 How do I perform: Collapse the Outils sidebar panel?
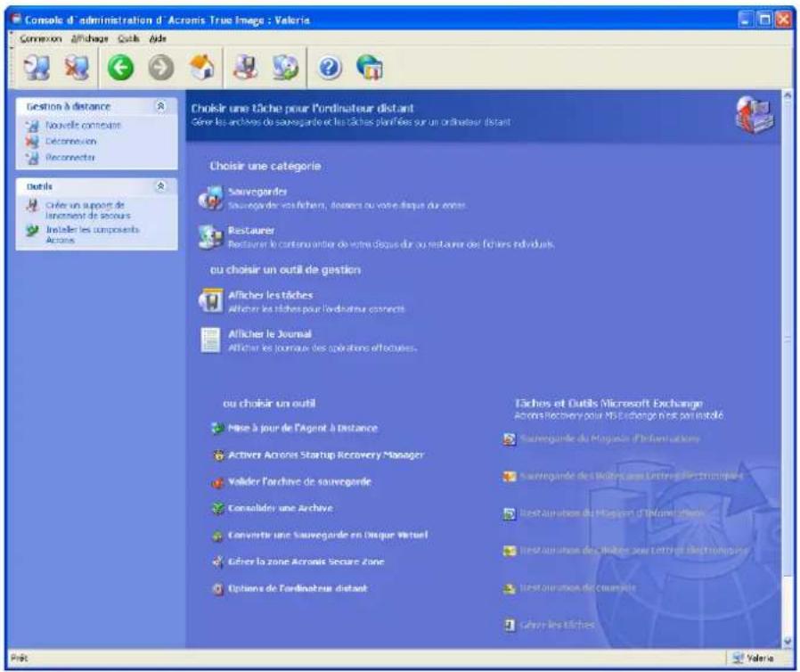click(160, 185)
